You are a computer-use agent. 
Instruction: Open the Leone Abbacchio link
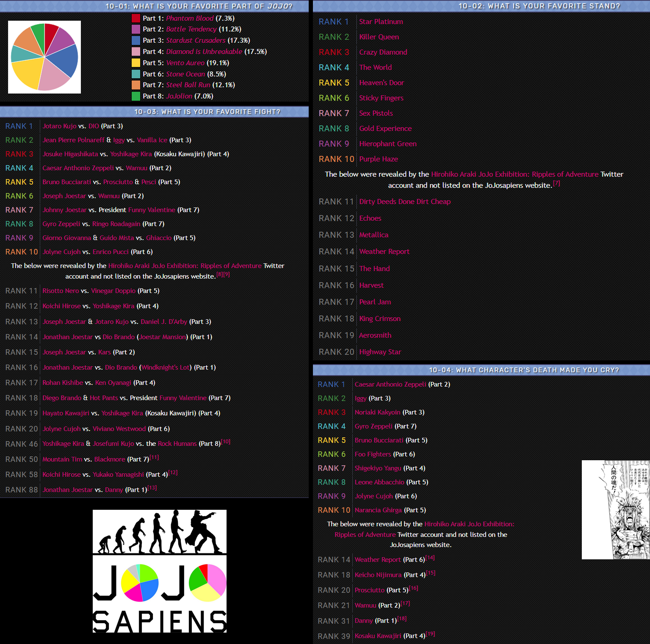pyautogui.click(x=379, y=482)
